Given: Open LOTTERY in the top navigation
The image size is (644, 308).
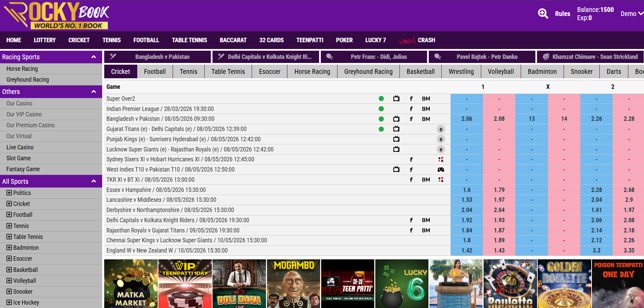Looking at the screenshot, I should [45, 40].
